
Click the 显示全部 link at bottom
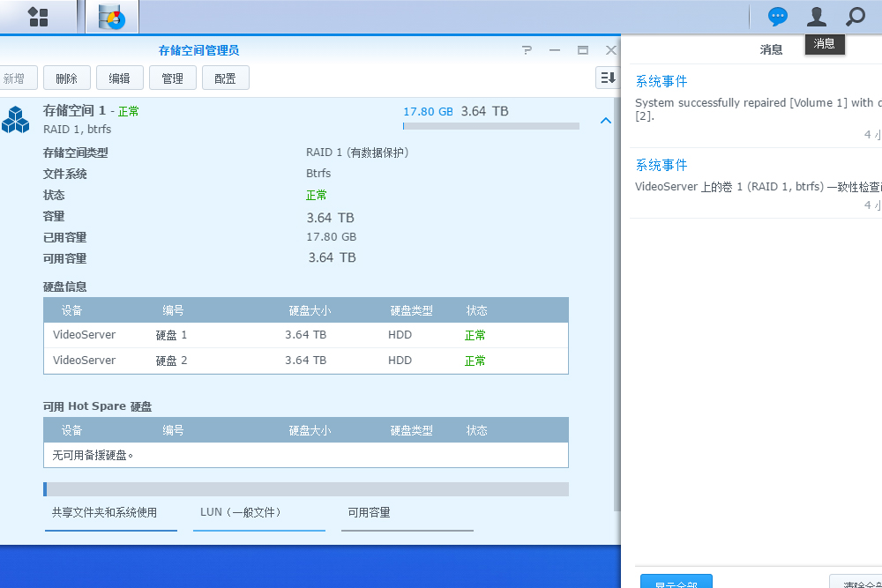point(676,583)
